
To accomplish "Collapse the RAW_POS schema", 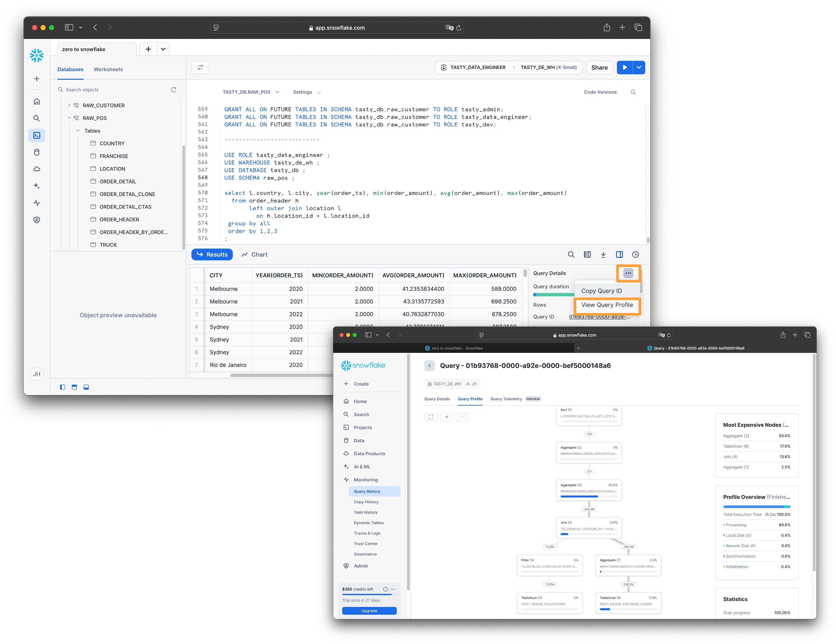I will pos(69,118).
